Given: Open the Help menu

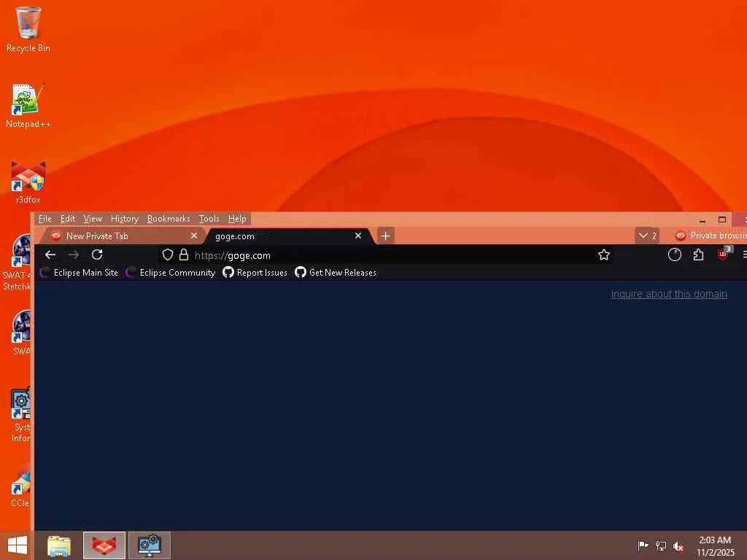Looking at the screenshot, I should 237,219.
